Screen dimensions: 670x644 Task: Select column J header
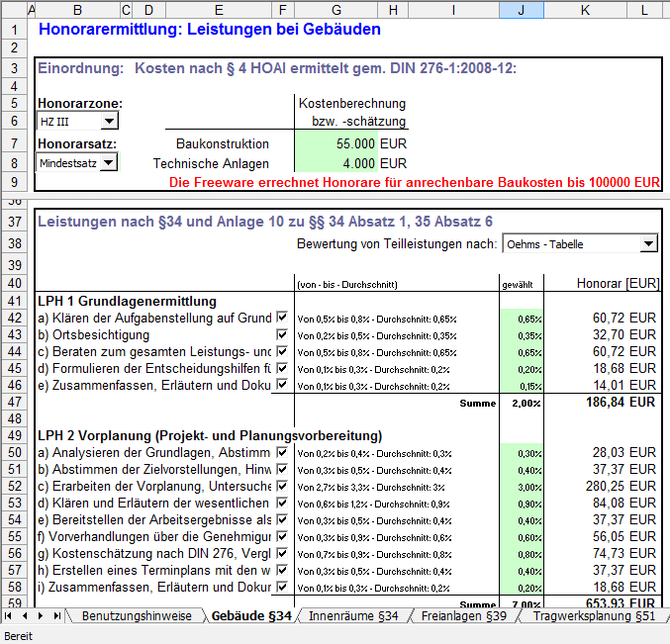[x=522, y=10]
